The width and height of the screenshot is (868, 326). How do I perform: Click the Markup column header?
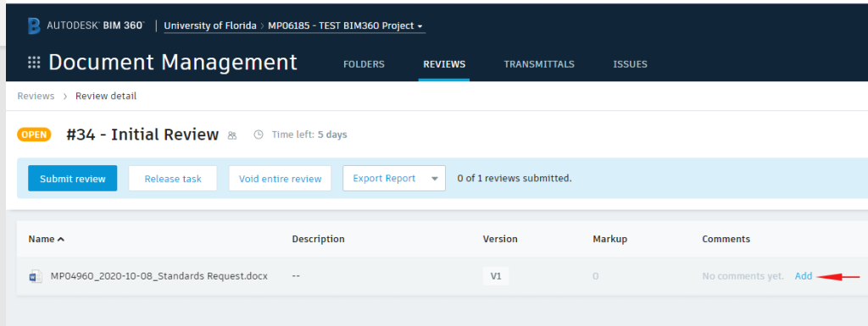point(609,240)
